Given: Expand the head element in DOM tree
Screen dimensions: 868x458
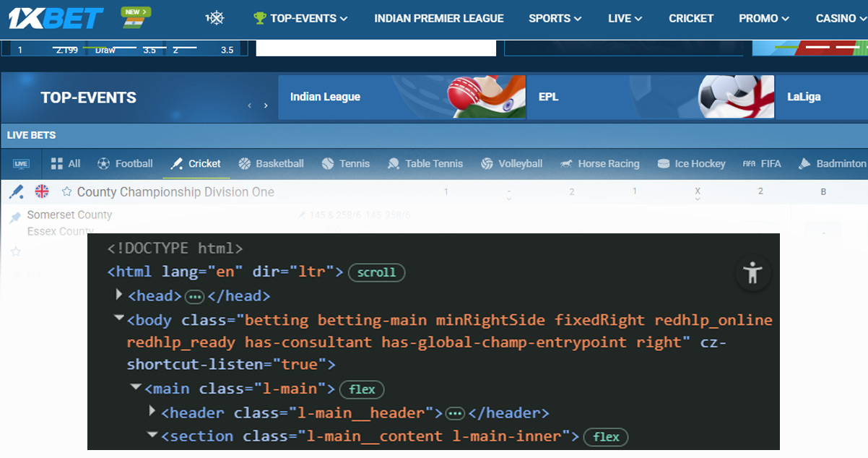Looking at the screenshot, I should (120, 295).
